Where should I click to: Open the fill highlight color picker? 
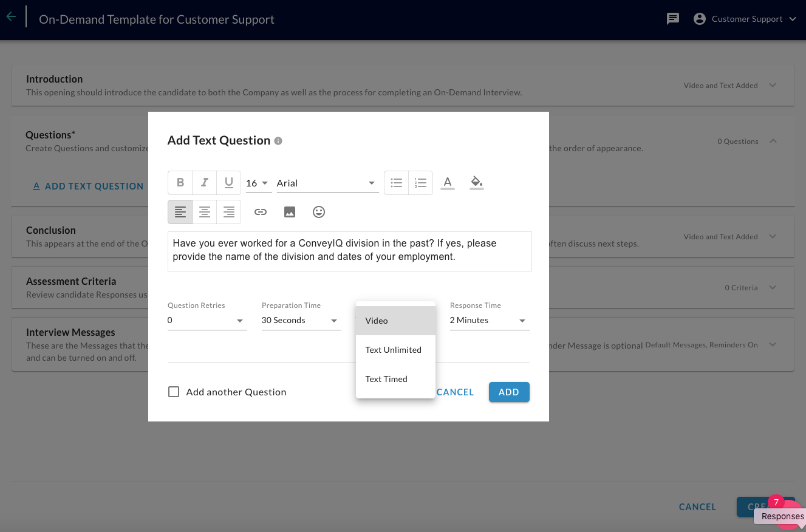[477, 182]
